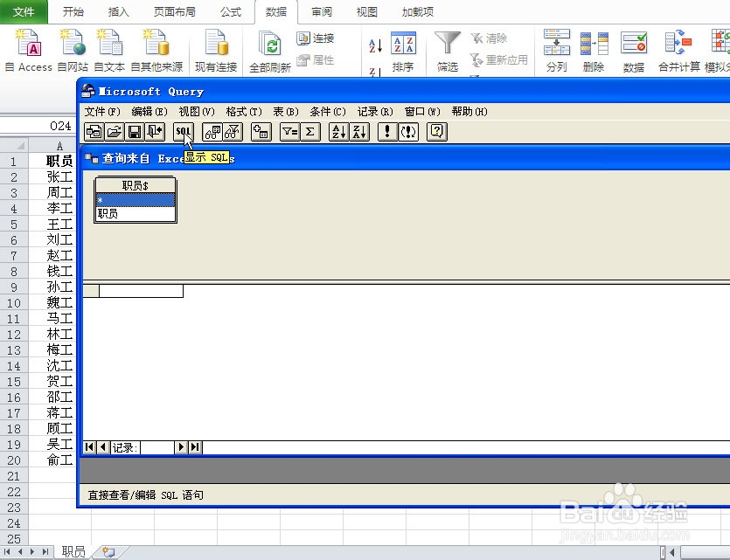
Task: Go to previous record navigation button
Action: [x=103, y=447]
